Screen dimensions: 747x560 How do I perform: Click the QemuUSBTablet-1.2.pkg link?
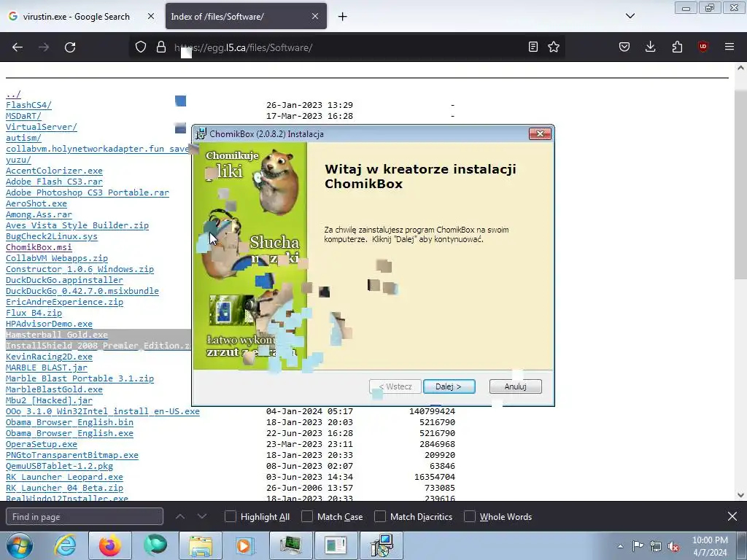click(60, 466)
